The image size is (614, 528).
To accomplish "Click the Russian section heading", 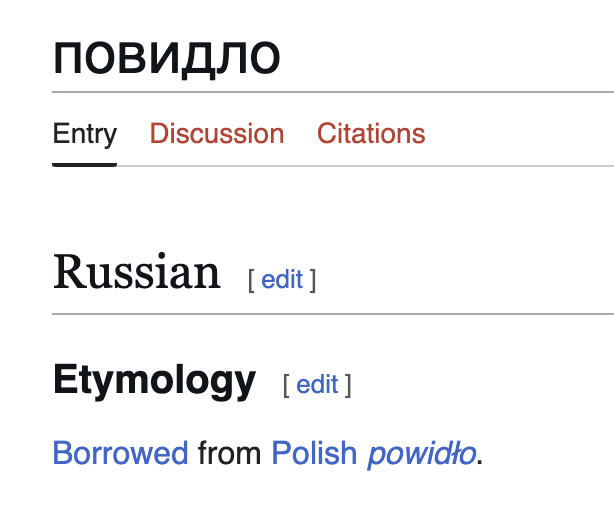I will point(136,273).
